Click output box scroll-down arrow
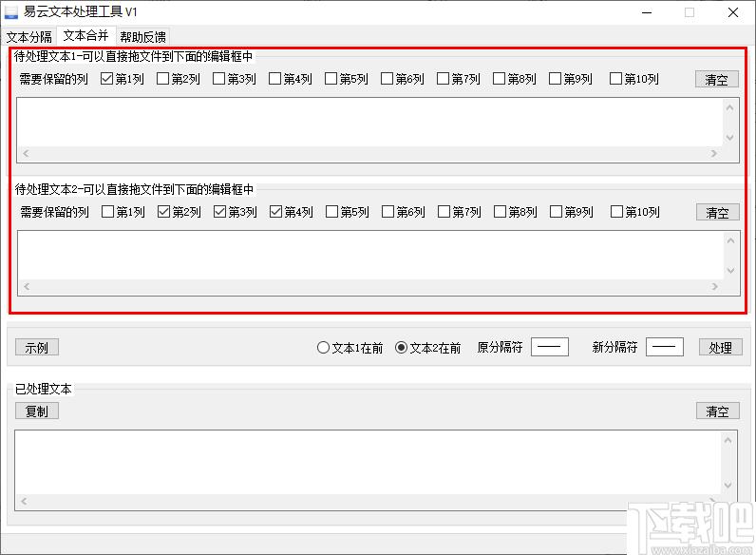This screenshot has width=756, height=555. (728, 486)
